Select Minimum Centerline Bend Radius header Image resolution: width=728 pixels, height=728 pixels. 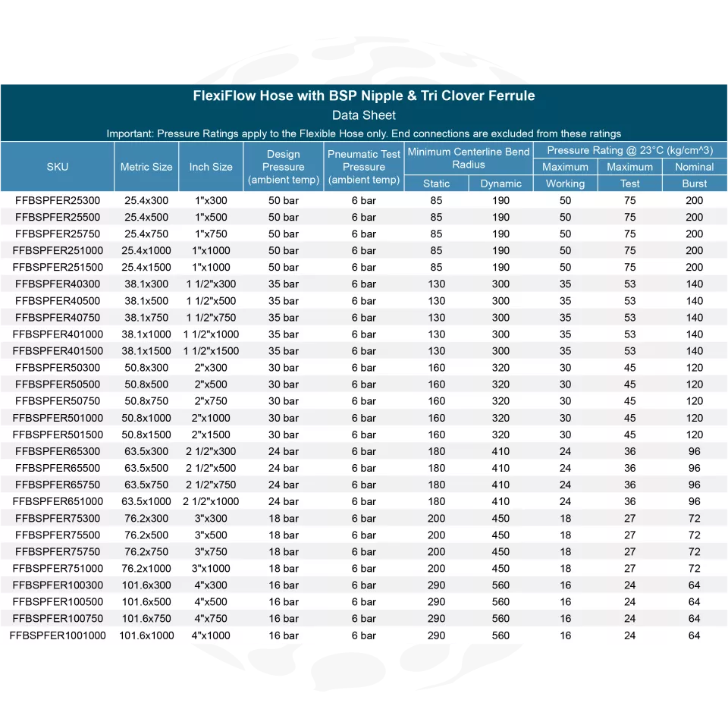469,158
